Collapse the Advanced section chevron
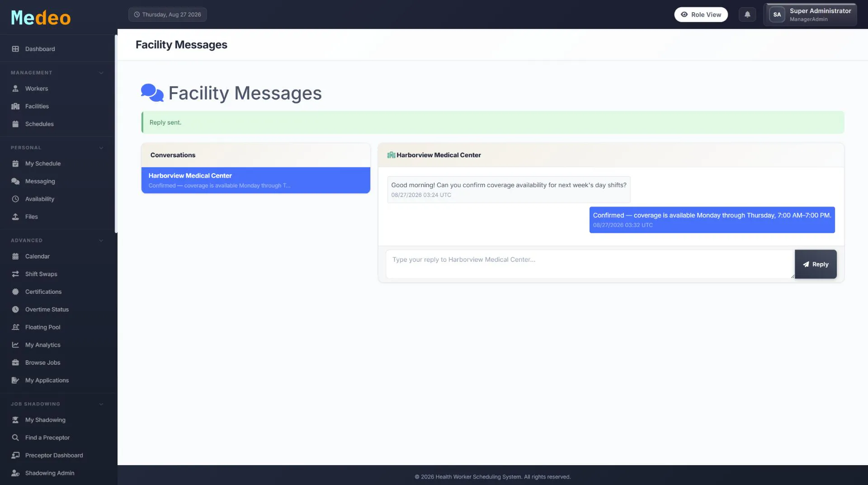Screen dimensions: 868x485 (101, 240)
